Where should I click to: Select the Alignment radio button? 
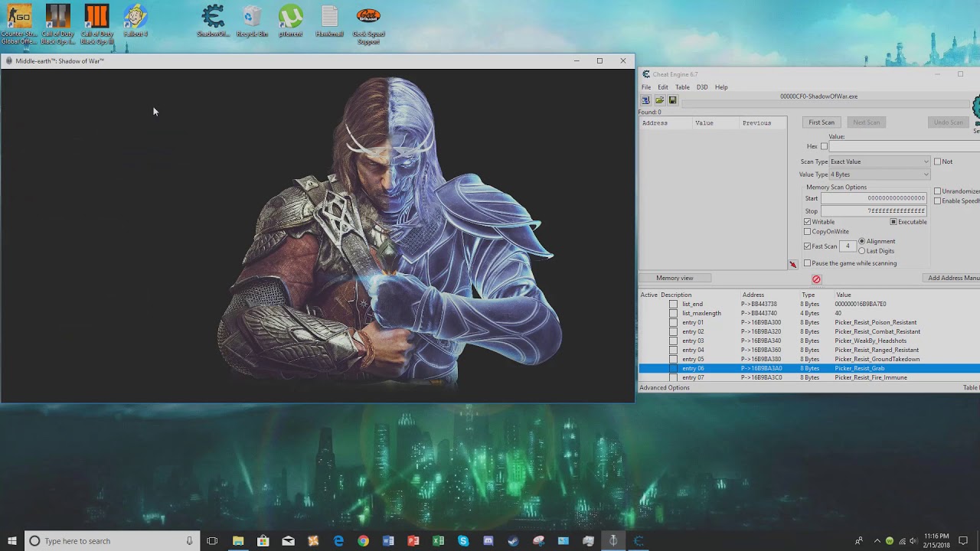862,241
